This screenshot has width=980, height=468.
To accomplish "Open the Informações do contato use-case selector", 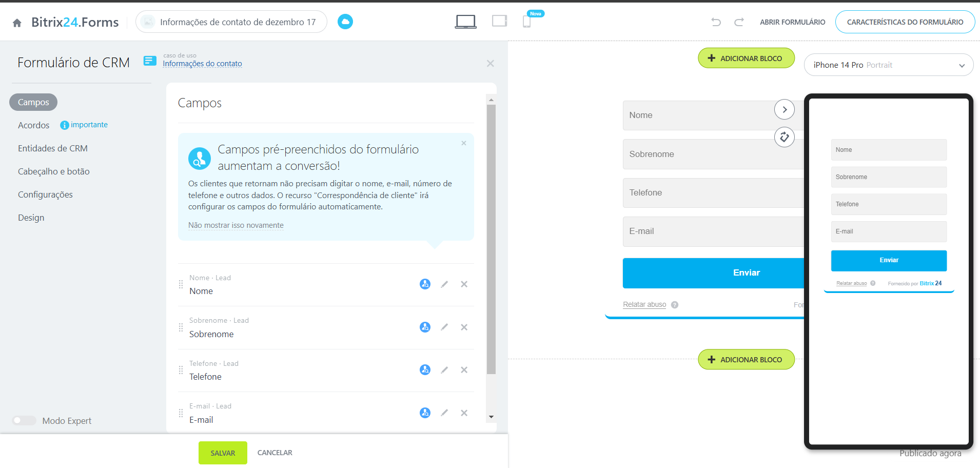I will [x=202, y=64].
